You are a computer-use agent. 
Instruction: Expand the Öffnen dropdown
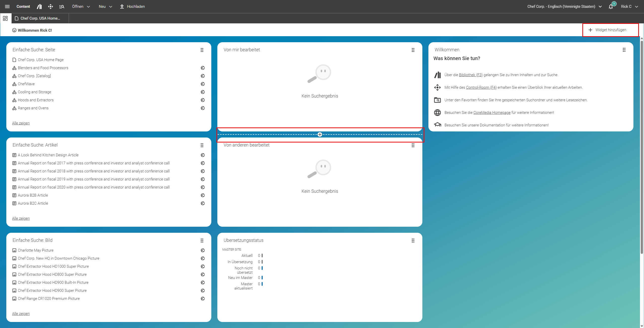tap(81, 7)
